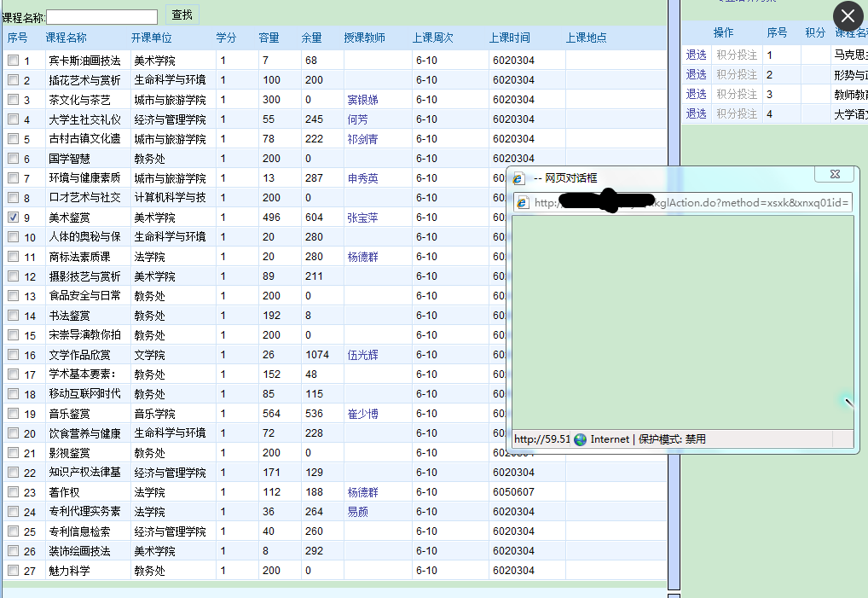This screenshot has width=868, height=598.
Task: Open teacher link 伍光辉
Action: click(x=362, y=355)
